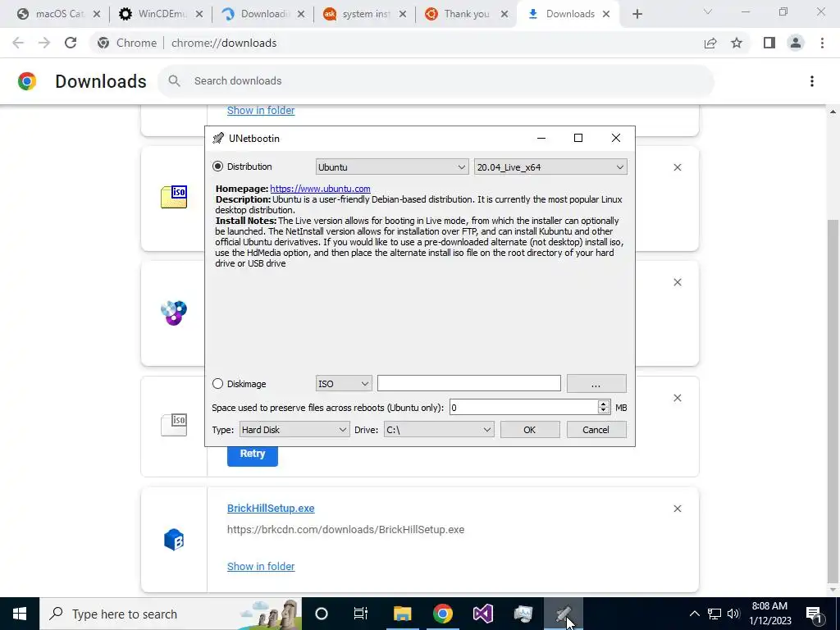This screenshot has height=630, width=840.
Task: Remove the WinCDEmu disc icon entry
Action: pyautogui.click(x=677, y=282)
